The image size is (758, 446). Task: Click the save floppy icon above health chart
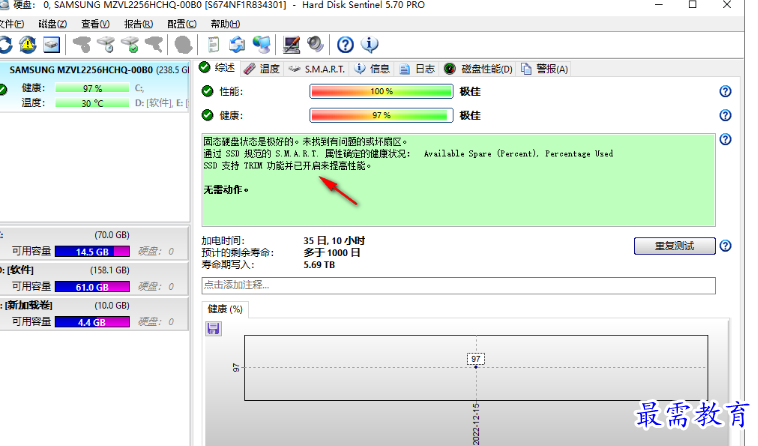tap(213, 329)
